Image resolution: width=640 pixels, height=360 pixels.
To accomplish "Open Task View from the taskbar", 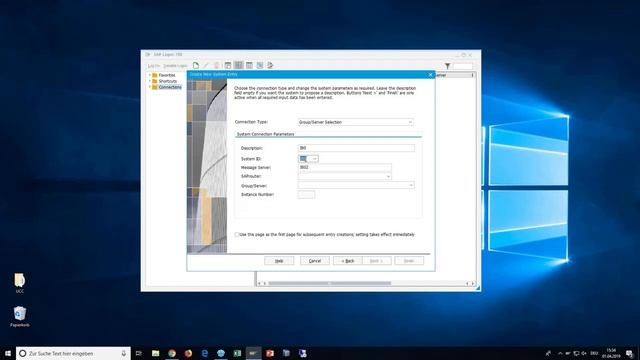I will point(139,353).
